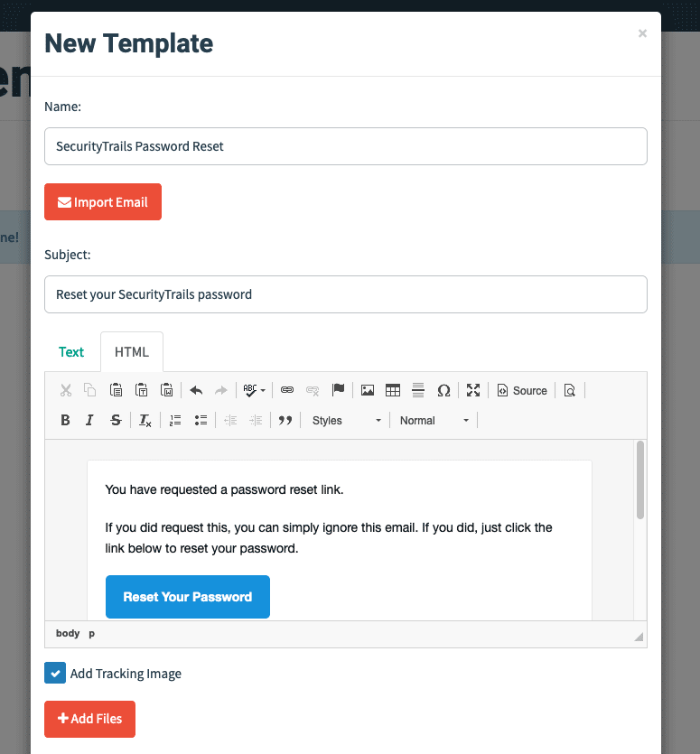Click the Bold formatting icon
Image resolution: width=700 pixels, height=754 pixels.
[x=65, y=420]
